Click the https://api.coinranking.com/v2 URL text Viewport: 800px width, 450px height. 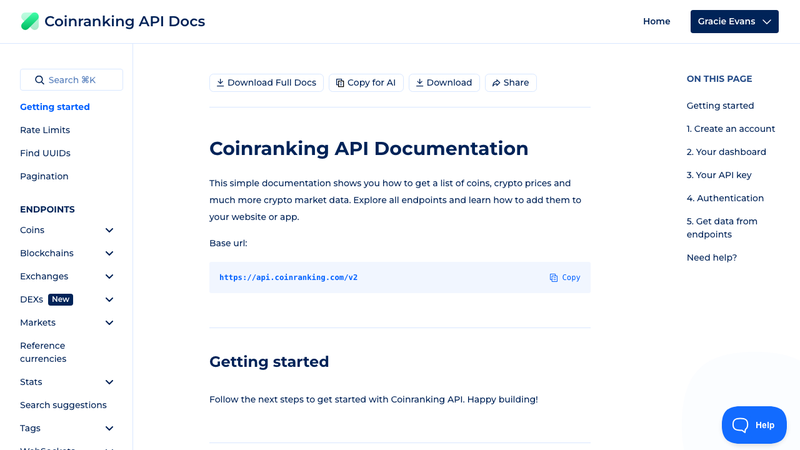click(x=288, y=278)
